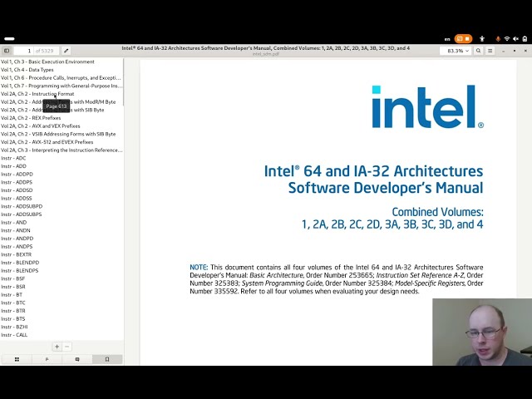532x399 pixels.
Task: Toggle the side pane button
Action: click(7, 51)
